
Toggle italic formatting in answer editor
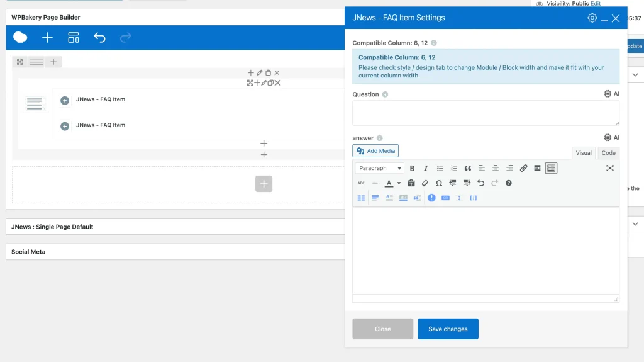click(x=426, y=168)
